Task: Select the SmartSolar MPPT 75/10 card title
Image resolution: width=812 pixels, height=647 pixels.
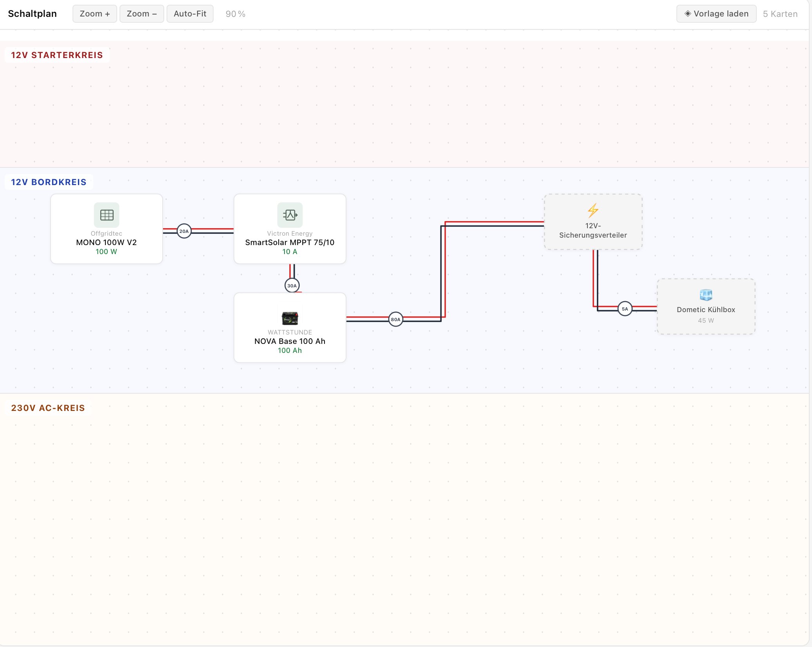Action: [x=290, y=242]
